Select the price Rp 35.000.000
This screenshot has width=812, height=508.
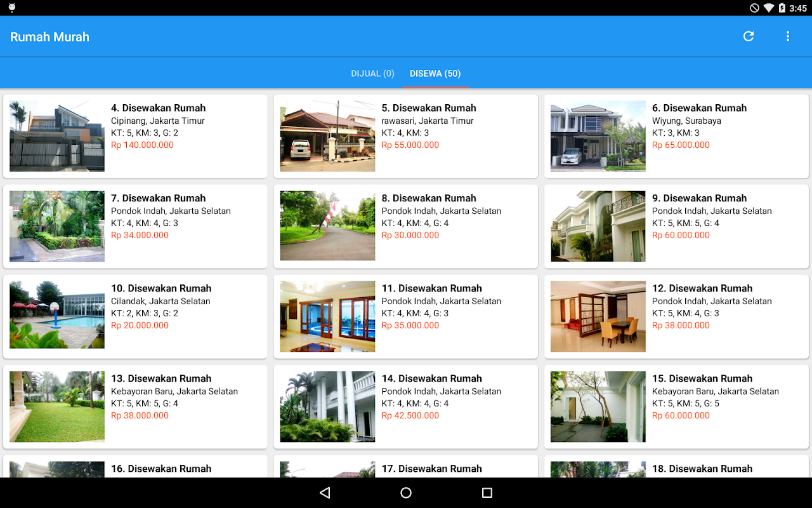(x=410, y=325)
